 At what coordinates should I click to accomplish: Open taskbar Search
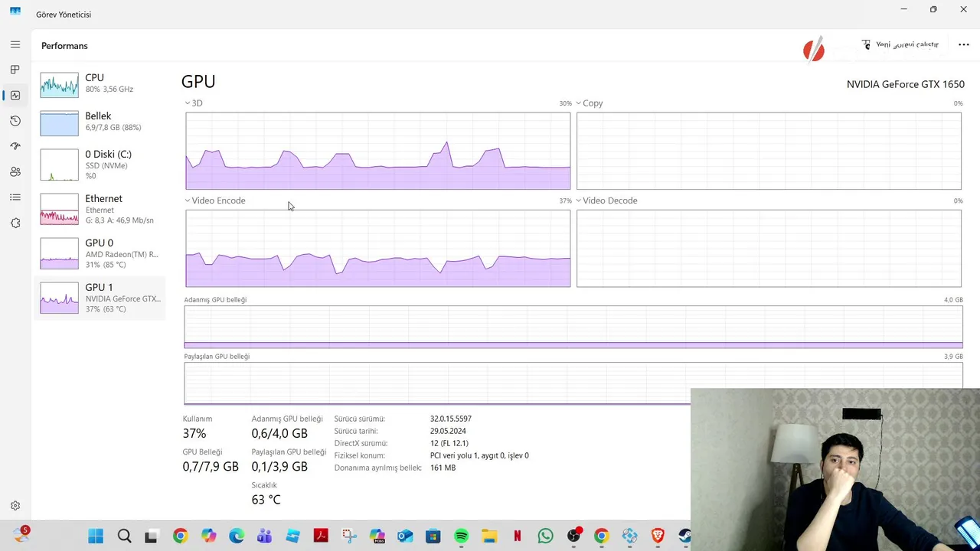124,536
